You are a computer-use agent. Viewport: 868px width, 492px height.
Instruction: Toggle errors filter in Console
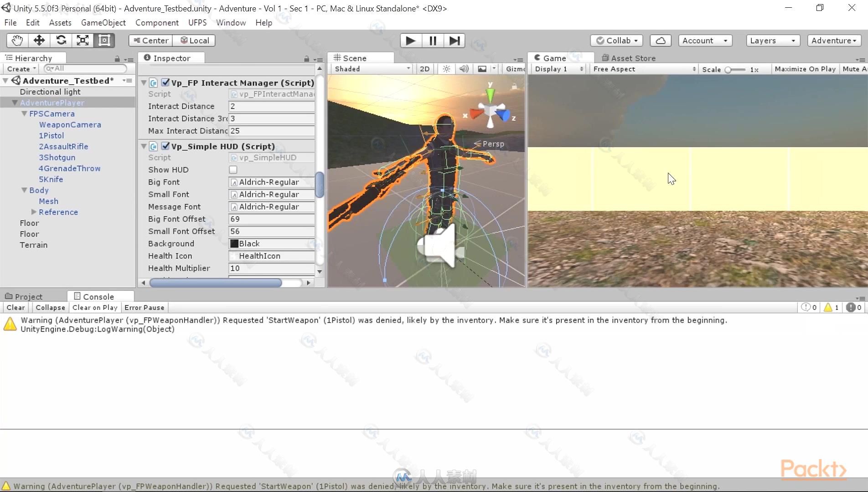[854, 307]
